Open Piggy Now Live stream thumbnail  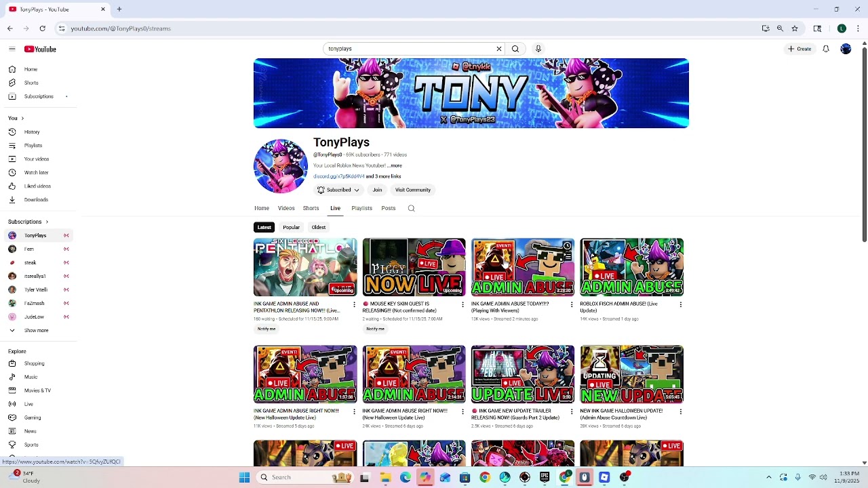(x=414, y=267)
